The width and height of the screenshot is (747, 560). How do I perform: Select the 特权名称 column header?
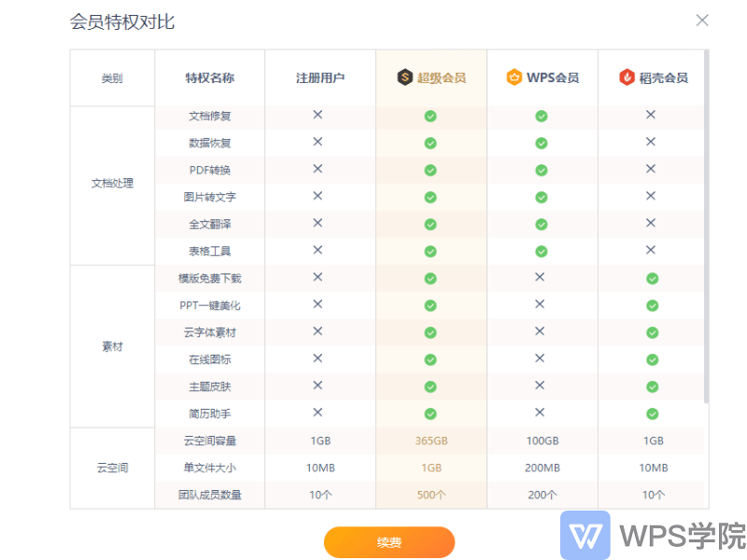point(209,77)
